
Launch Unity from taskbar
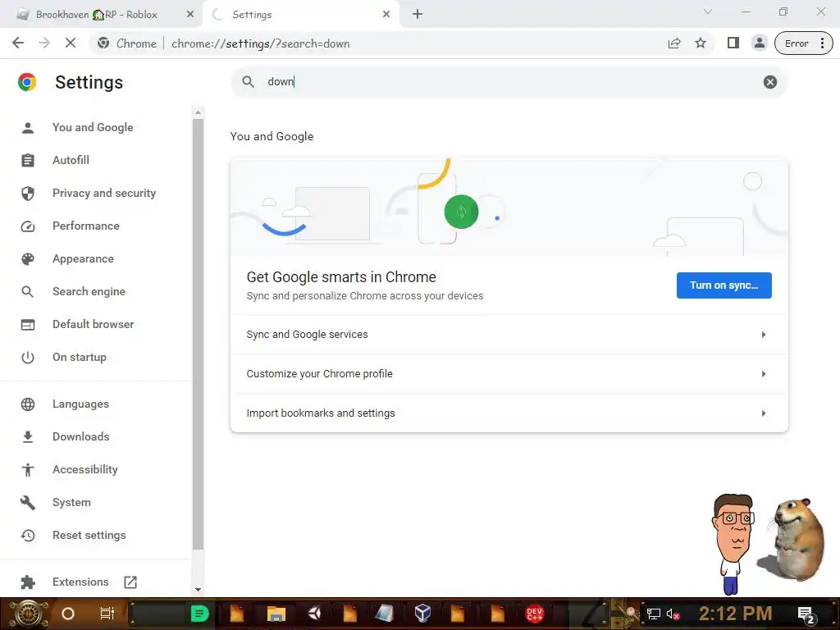point(314,613)
